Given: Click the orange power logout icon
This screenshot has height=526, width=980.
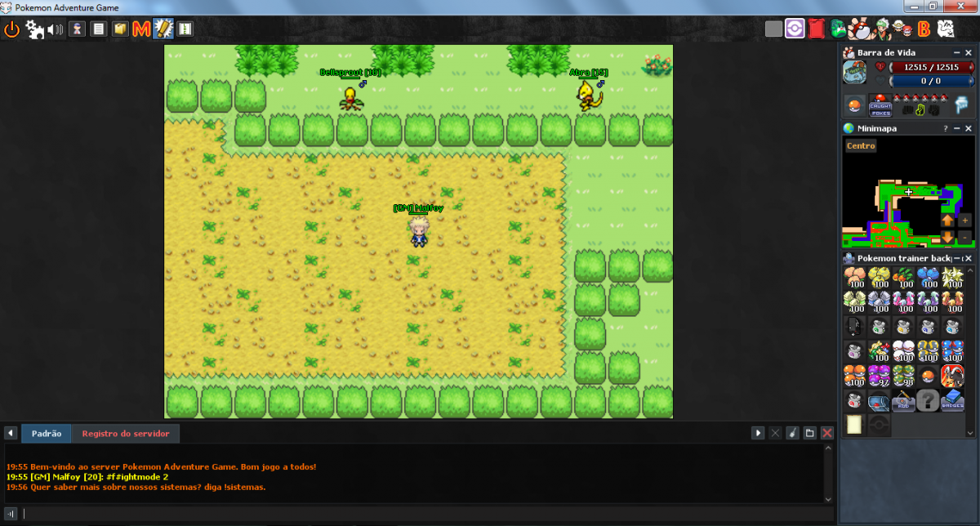Looking at the screenshot, I should [11, 30].
